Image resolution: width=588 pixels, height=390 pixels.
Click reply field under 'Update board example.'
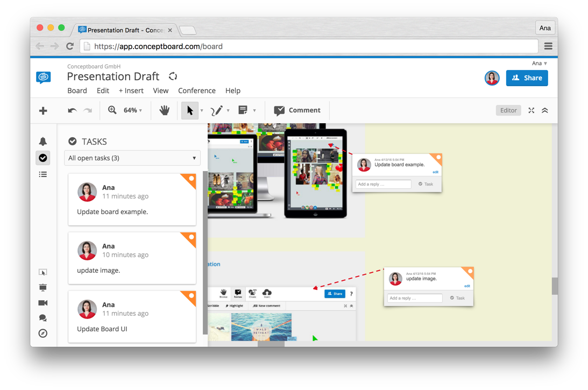[383, 184]
